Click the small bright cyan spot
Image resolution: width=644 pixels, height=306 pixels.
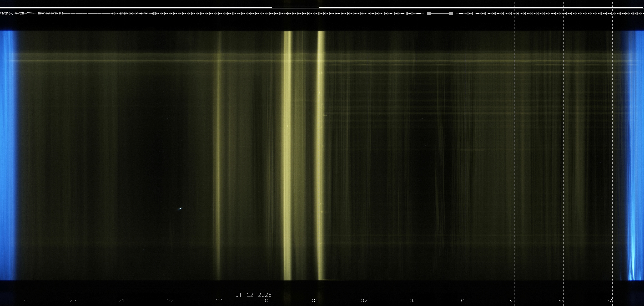pos(180,209)
